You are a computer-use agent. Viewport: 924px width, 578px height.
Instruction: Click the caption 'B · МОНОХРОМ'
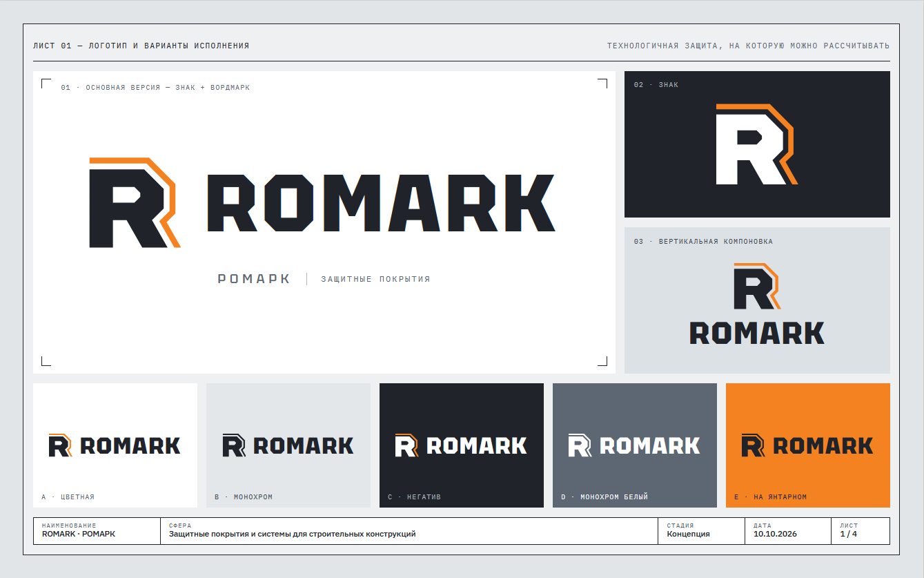pos(244,497)
